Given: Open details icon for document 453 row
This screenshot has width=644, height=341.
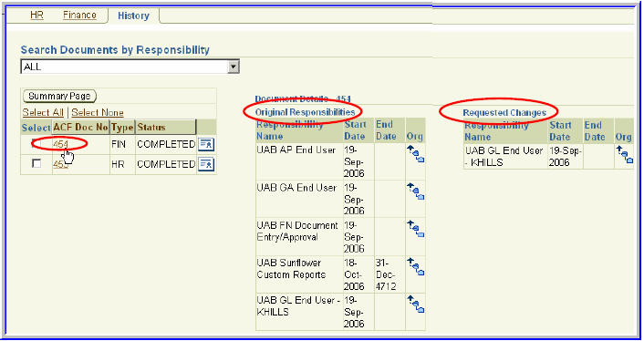Looking at the screenshot, I should click(x=206, y=164).
